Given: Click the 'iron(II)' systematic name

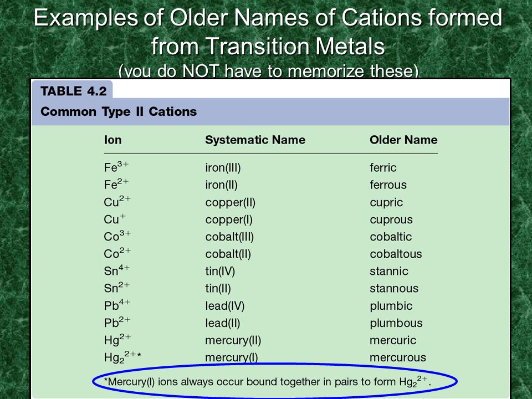Looking at the screenshot, I should pyautogui.click(x=221, y=185).
